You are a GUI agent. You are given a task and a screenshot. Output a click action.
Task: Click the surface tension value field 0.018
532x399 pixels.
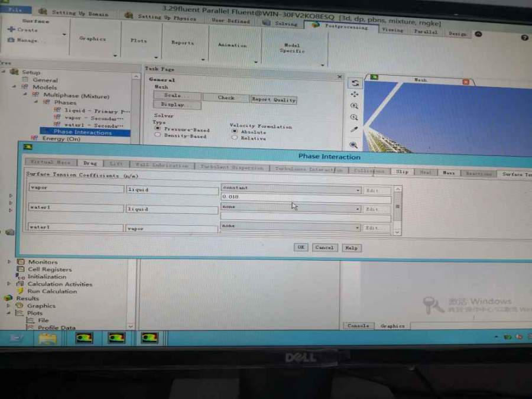306,198
